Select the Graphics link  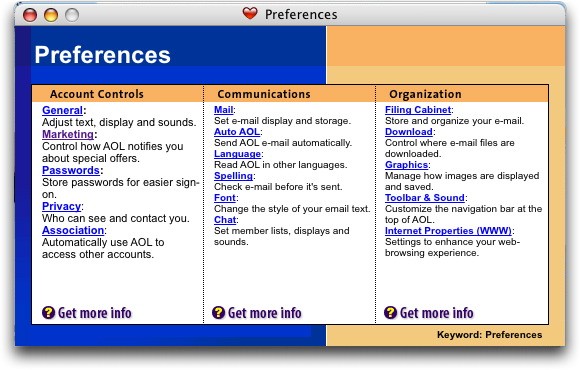click(407, 165)
